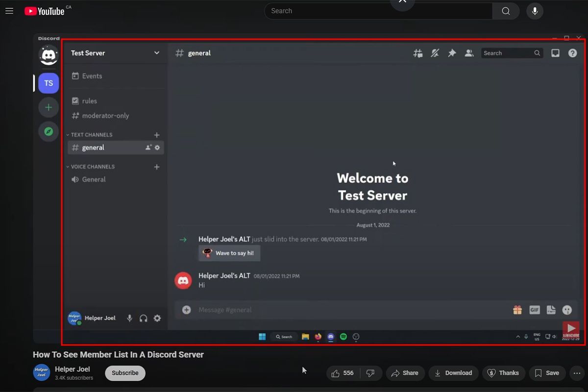The image size is (588, 392).
Task: Open User Settings gear beside Helper Joel
Action: pyautogui.click(x=157, y=318)
